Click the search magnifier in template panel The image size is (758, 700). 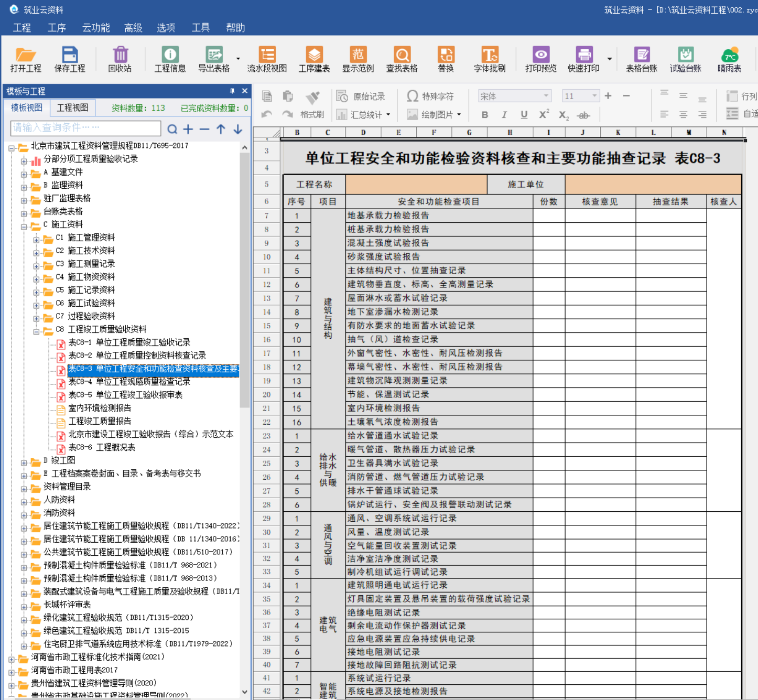point(172,129)
